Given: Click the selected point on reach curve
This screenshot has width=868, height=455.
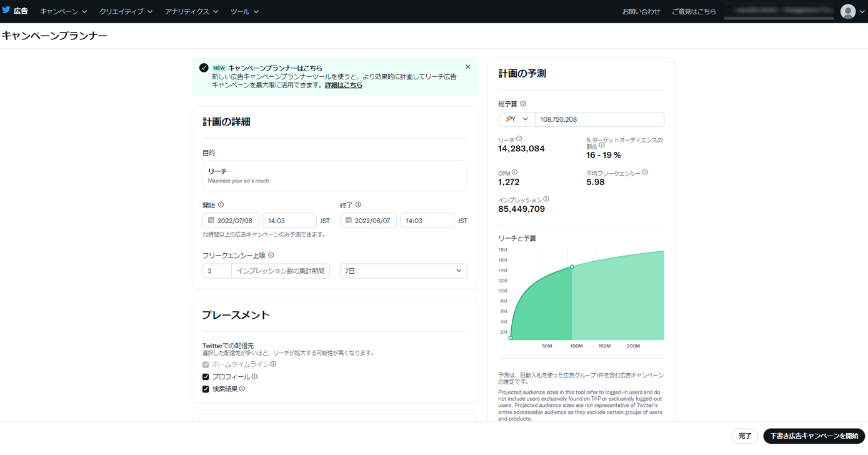Looking at the screenshot, I should 572,267.
